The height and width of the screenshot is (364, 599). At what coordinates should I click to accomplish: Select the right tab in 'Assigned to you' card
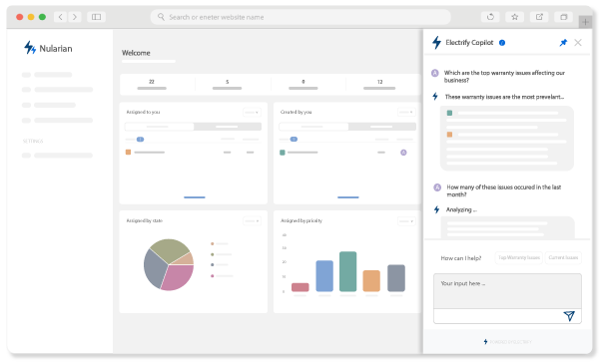228,127
